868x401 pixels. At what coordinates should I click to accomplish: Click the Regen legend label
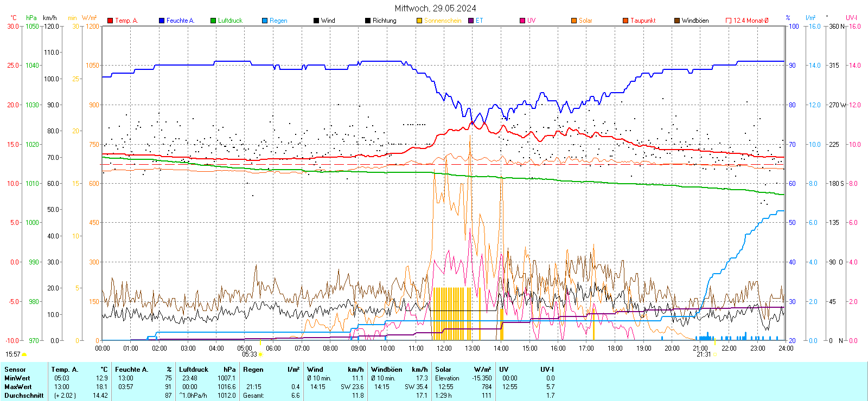(x=278, y=21)
